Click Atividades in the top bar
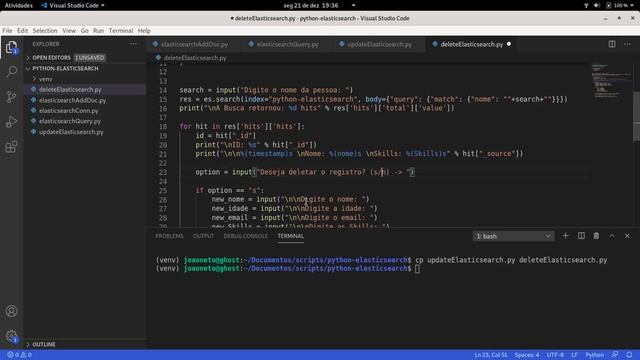The height and width of the screenshot is (360, 640). click(x=18, y=5)
